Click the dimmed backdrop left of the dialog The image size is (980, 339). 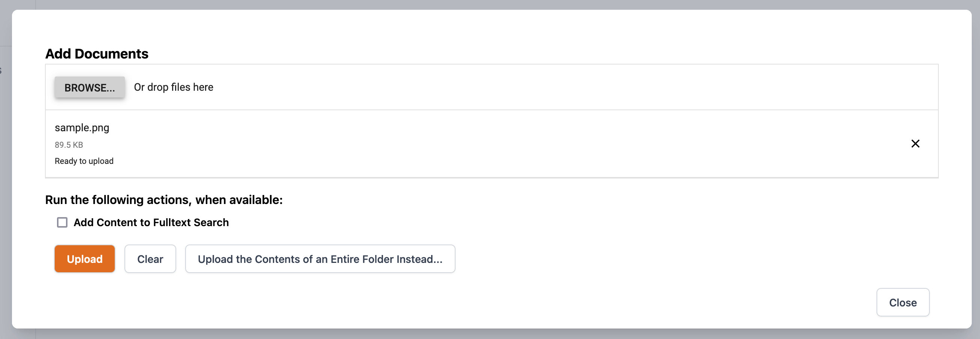pos(6,190)
